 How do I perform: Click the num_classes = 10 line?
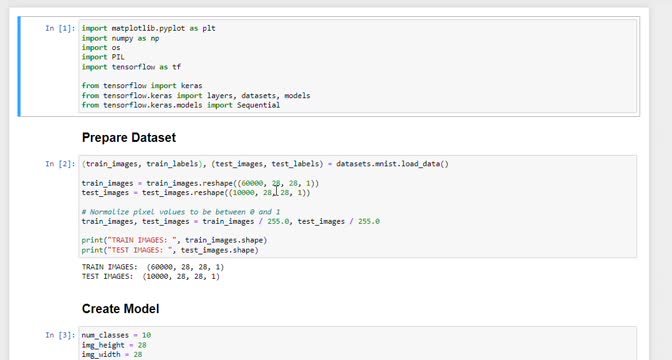pos(116,335)
